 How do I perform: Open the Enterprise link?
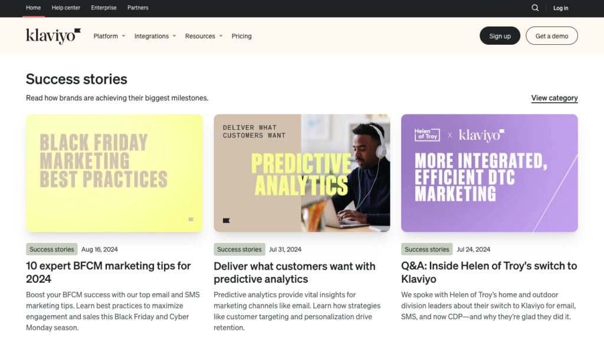(104, 8)
